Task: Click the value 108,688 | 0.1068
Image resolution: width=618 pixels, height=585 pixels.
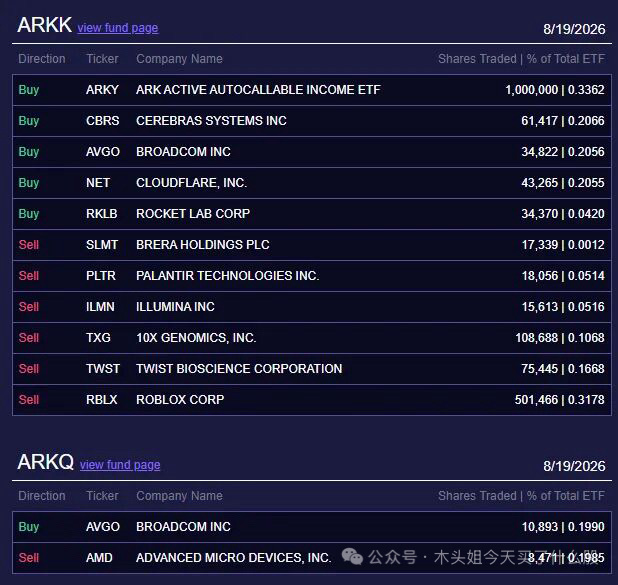Action: (560, 338)
